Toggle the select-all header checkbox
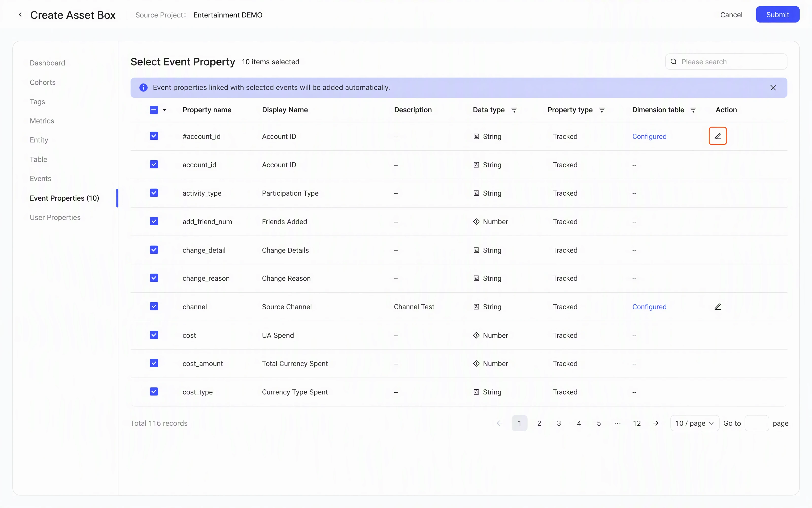 [154, 110]
